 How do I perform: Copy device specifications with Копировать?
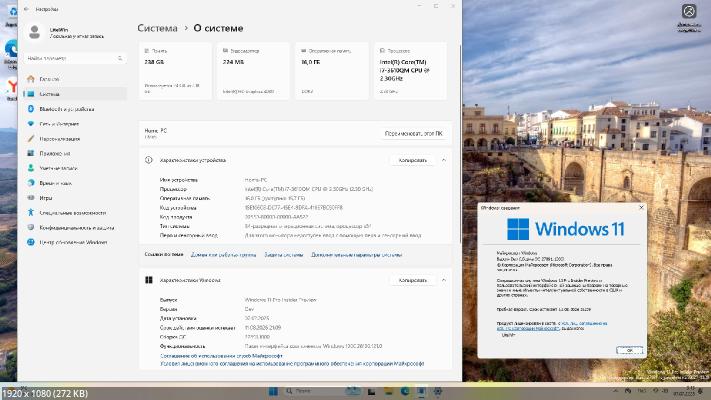[x=412, y=160]
